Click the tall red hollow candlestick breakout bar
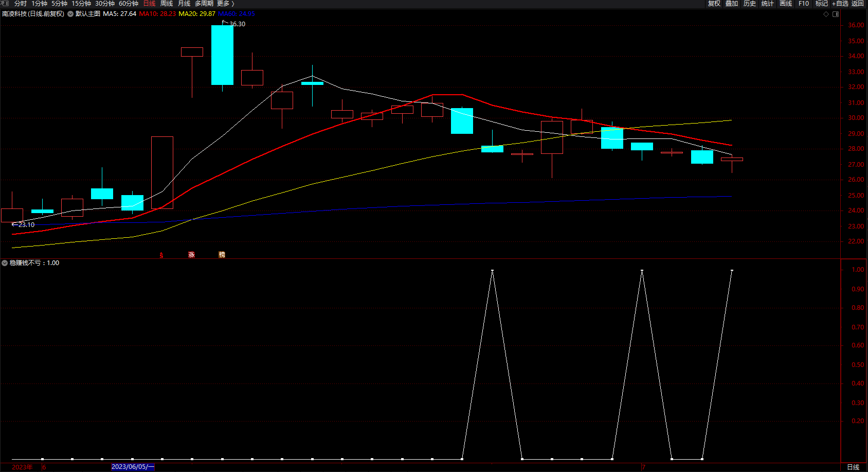Screen dimensions: 868x472 click(x=162, y=172)
